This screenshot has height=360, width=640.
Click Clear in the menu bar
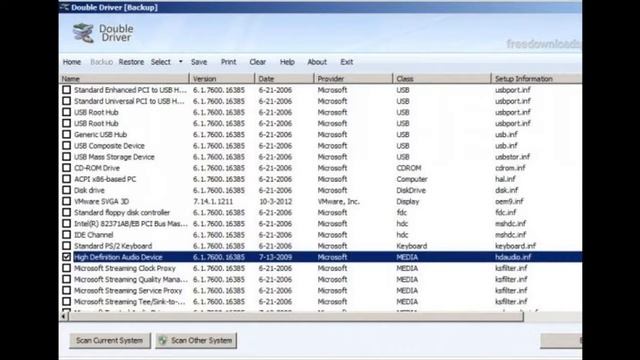coord(258,62)
